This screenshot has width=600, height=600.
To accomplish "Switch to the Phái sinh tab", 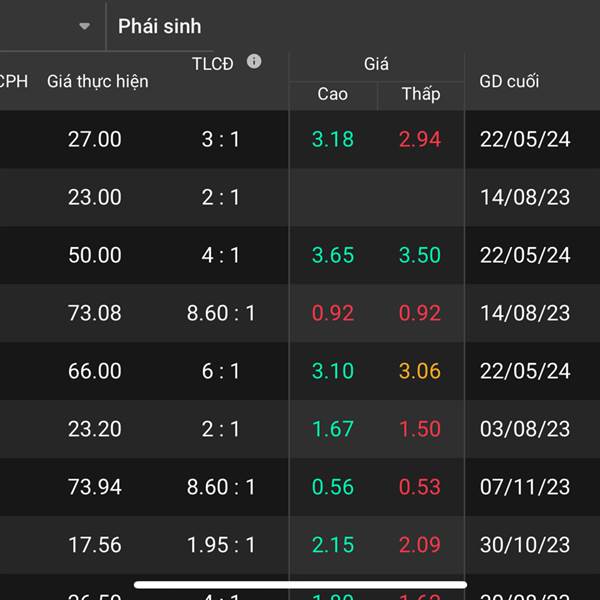I will point(159,26).
